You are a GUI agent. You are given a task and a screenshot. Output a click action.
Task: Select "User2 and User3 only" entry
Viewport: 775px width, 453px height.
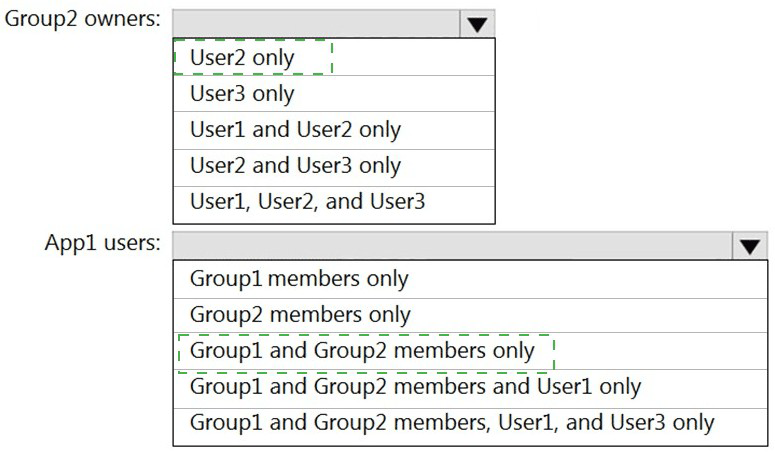pos(294,166)
